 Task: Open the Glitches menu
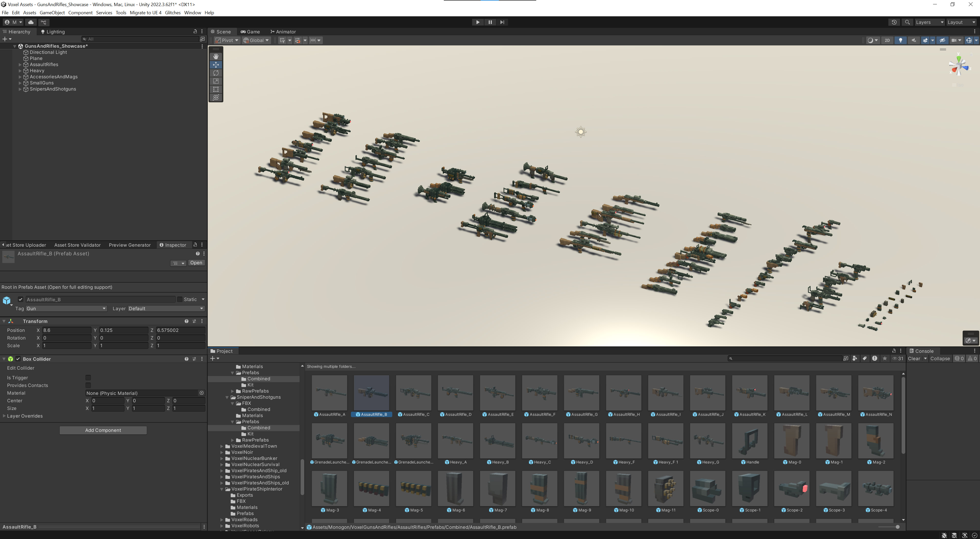(x=173, y=12)
